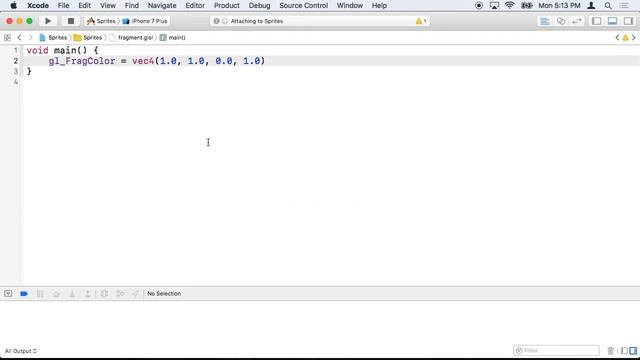Image resolution: width=640 pixels, height=360 pixels.
Task: Click the Spotlight search icon
Action: (x=608, y=6)
